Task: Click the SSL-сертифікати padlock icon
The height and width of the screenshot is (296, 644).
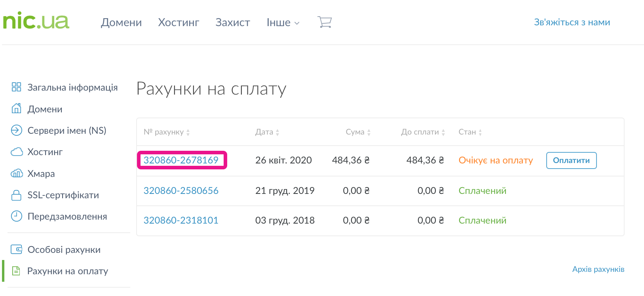Action: pos(16,195)
